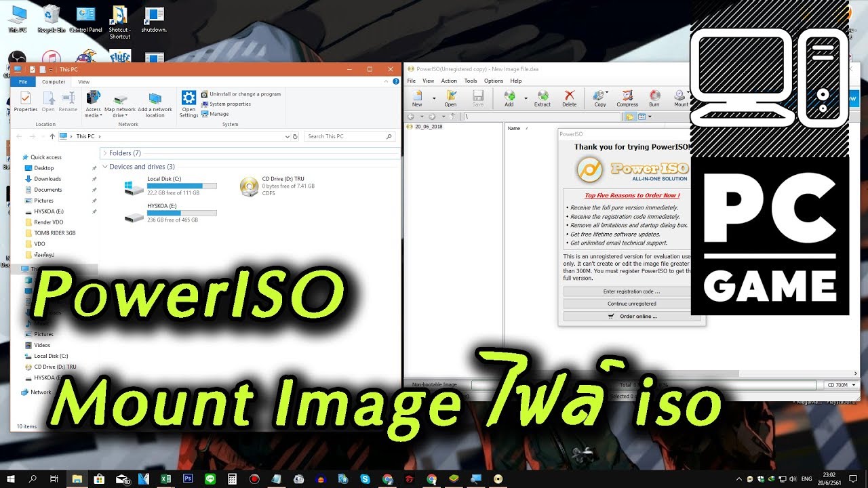Expand the Folders (7) group
Image resolution: width=868 pixels, height=488 pixels.
coord(104,153)
